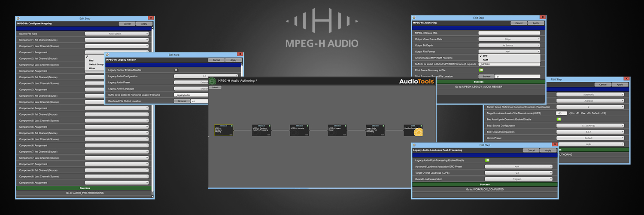Open Component 8: Assignment dropdown

pos(117,183)
